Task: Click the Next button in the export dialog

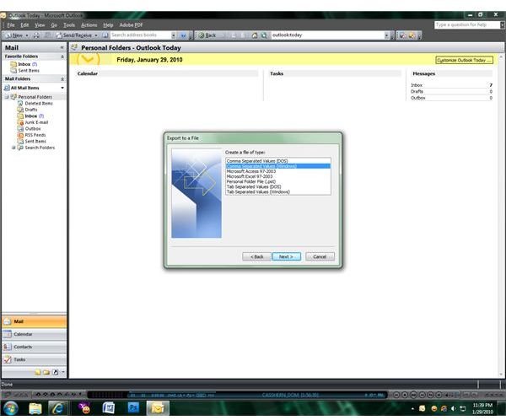Action: 287,256
